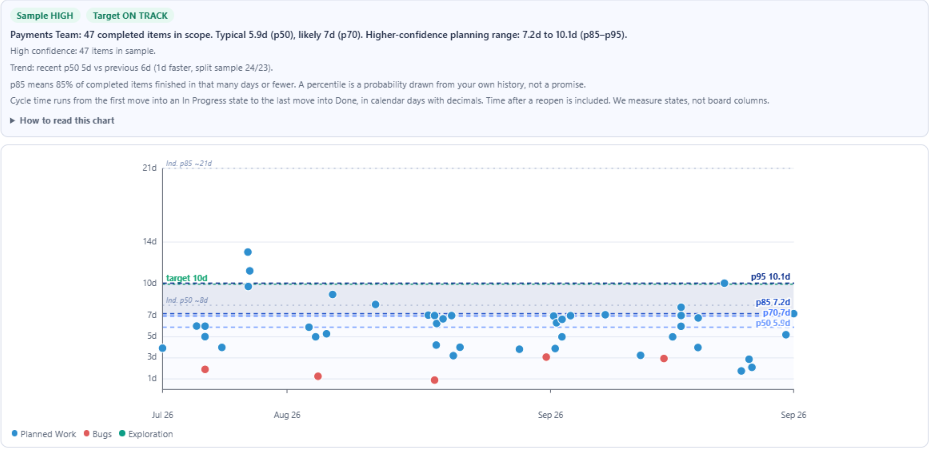This screenshot has width=930, height=450.
Task: Click the 'Target ON TRACK' badge
Action: [x=130, y=16]
